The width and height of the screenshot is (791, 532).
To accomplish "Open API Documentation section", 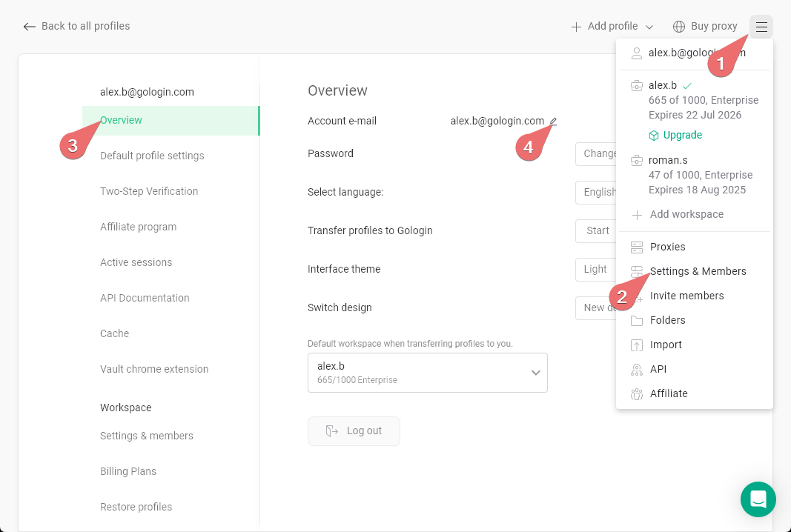I will tap(145, 298).
